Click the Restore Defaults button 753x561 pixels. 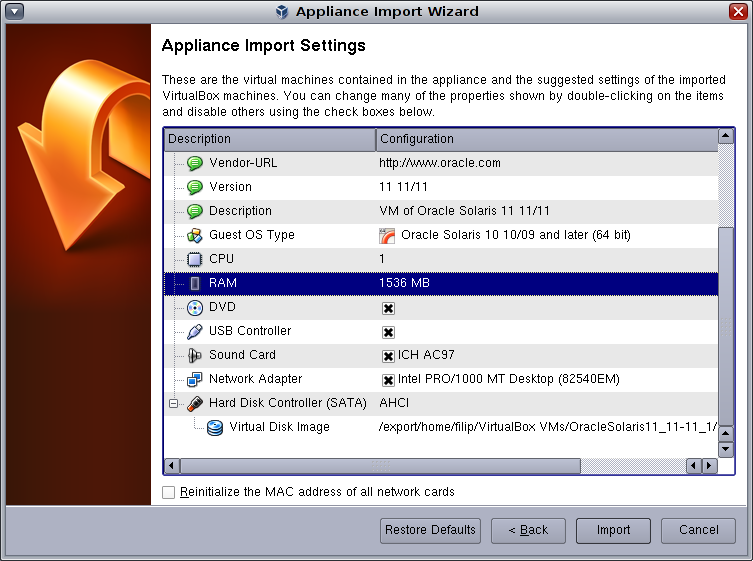(x=430, y=530)
